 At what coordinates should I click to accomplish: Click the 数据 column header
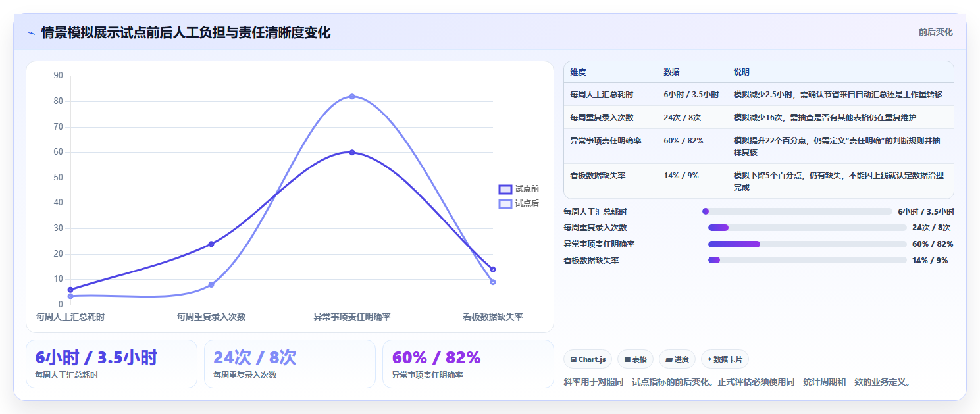671,72
